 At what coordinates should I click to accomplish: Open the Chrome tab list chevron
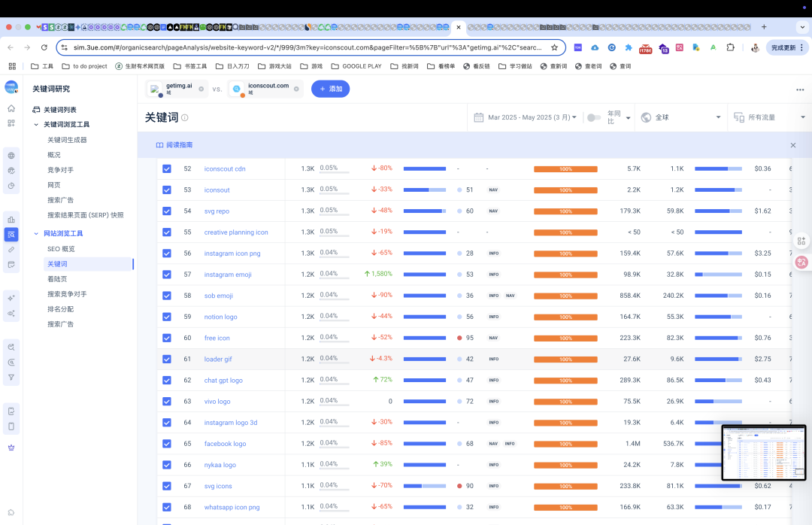tap(803, 27)
